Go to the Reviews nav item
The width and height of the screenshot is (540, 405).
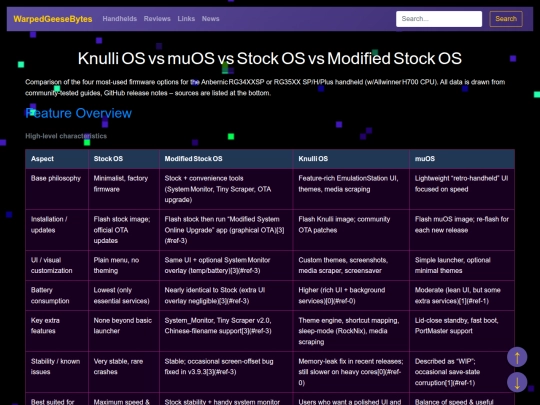coord(157,19)
